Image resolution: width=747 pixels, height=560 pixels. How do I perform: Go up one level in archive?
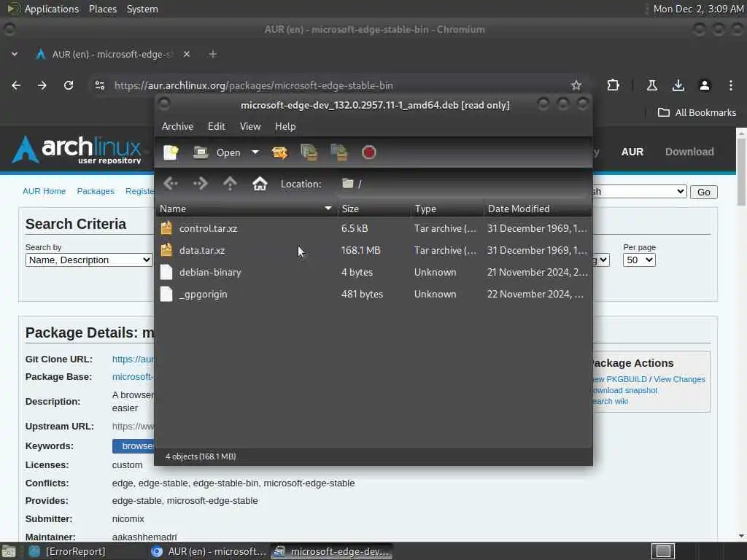[x=230, y=183]
